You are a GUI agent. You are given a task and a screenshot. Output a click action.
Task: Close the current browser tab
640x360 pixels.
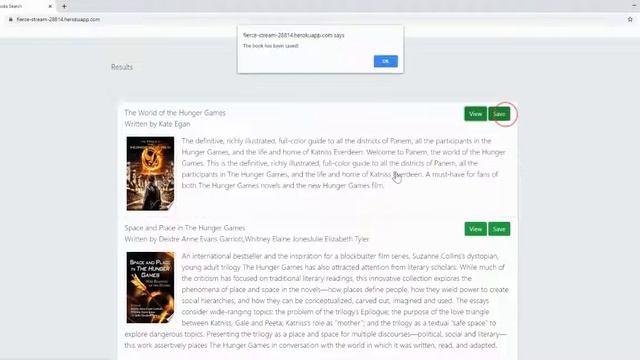[50, 6]
